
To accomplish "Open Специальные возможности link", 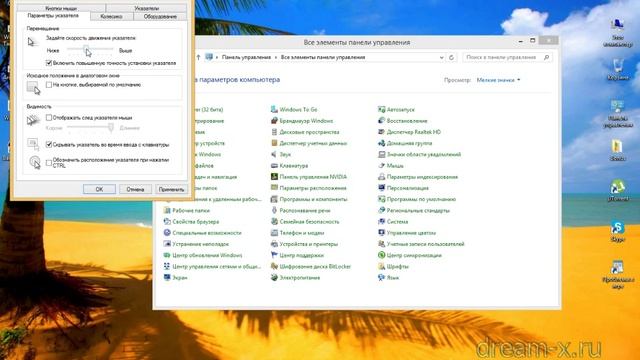I will click(207, 233).
